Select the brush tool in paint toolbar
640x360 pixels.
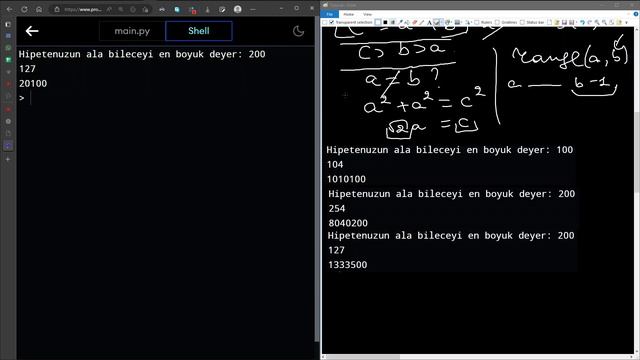436,22
